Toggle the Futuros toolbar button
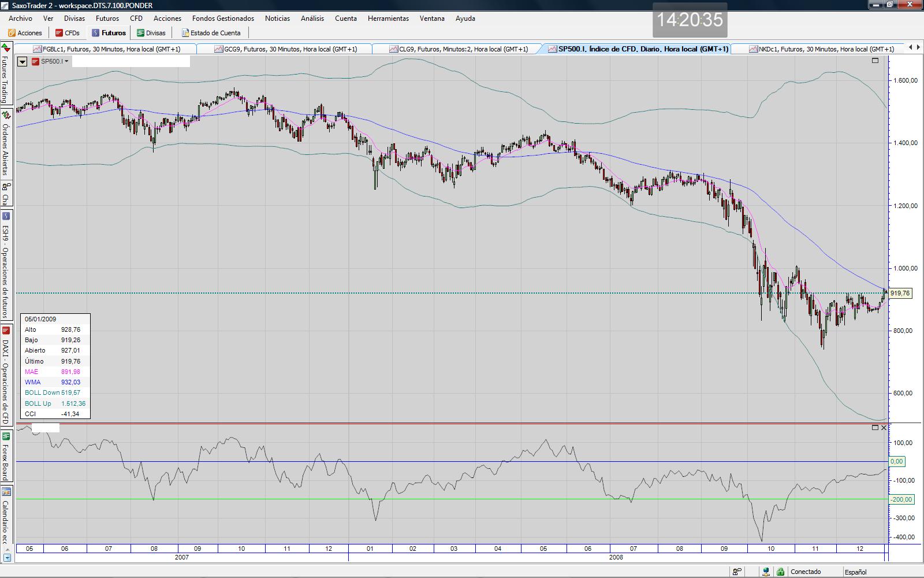 [x=109, y=33]
